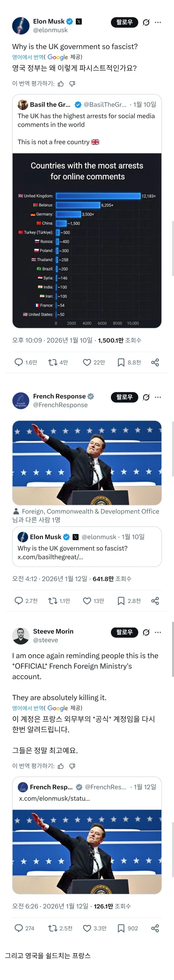Thumbs down the first tweet's translation
174x980 pixels.
point(72,84)
